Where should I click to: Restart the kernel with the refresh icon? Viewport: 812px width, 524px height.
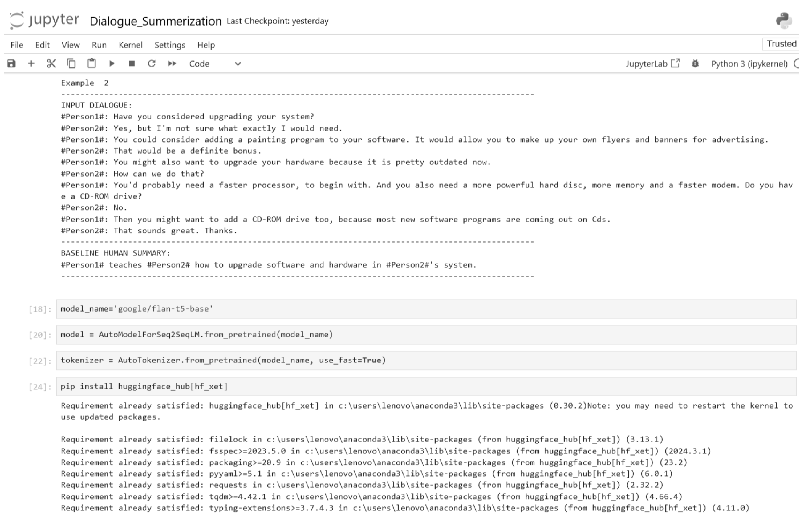[x=152, y=63]
